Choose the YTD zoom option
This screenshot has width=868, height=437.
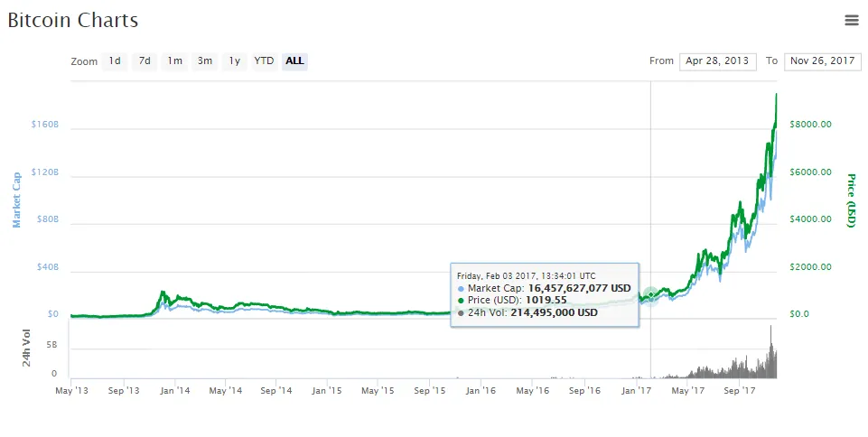(264, 60)
